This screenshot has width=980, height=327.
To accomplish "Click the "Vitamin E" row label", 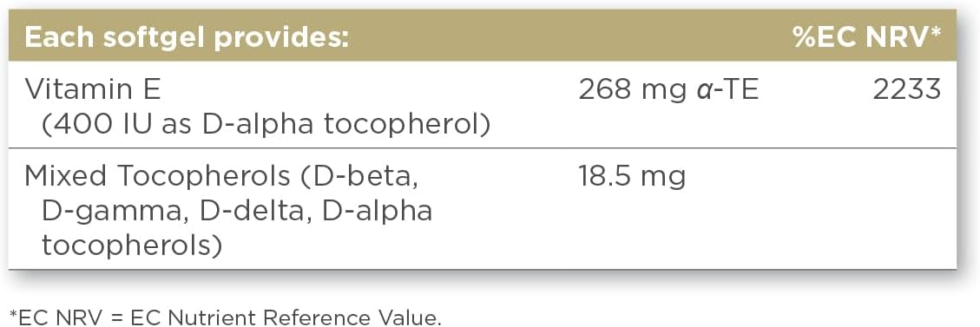I will pyautogui.click(x=93, y=90).
